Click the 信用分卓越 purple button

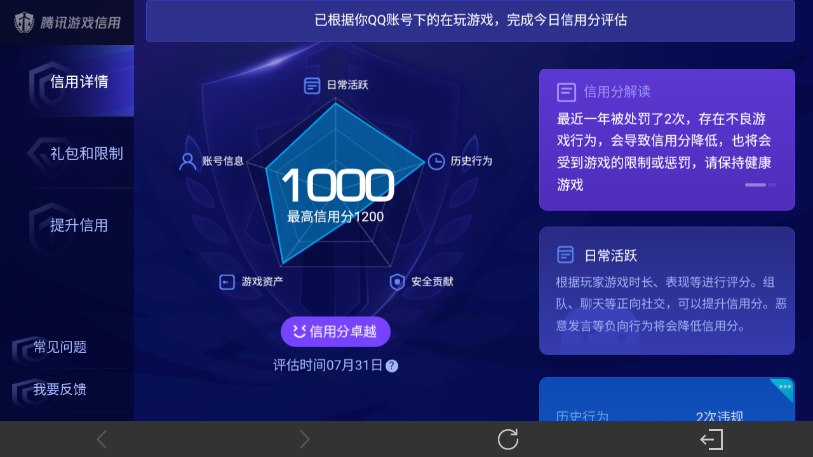[335, 331]
